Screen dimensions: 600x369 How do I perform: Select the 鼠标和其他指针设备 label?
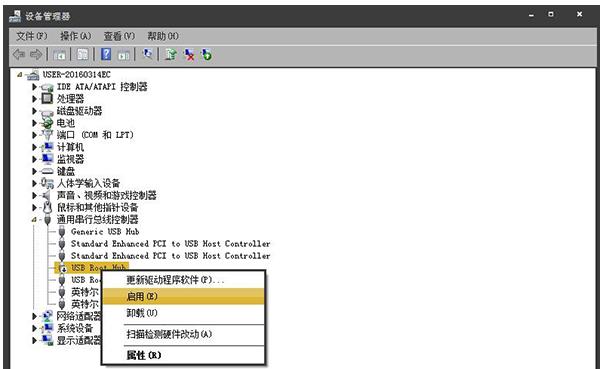(x=97, y=207)
